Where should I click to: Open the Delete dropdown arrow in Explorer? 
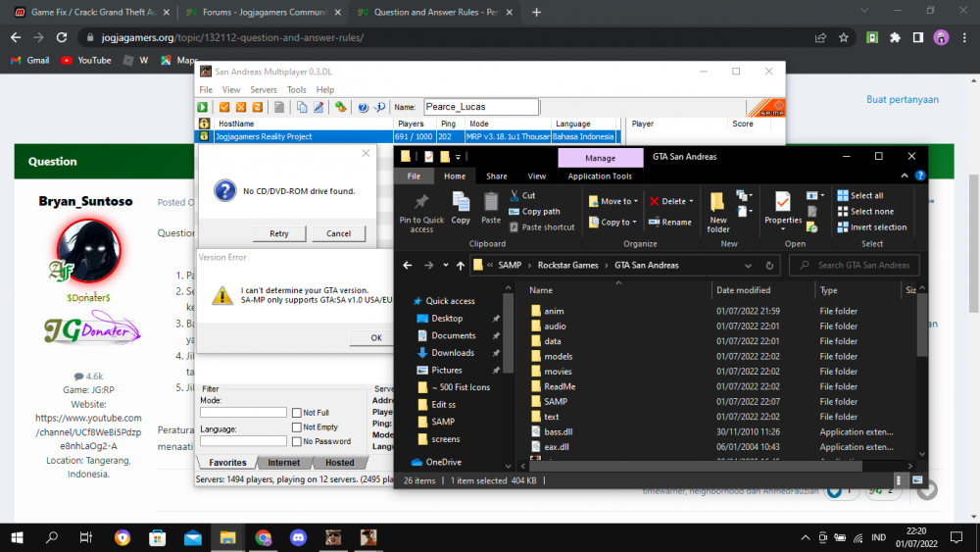click(x=691, y=201)
